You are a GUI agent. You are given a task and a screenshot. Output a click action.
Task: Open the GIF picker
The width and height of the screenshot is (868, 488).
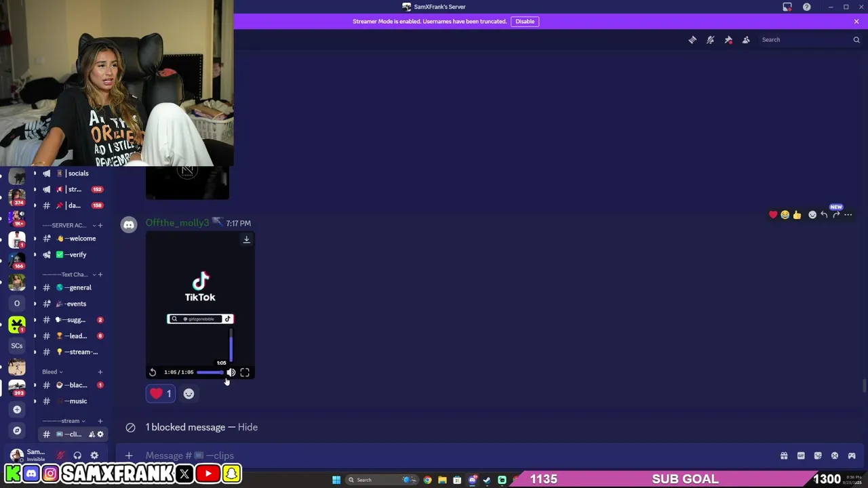pos(801,455)
